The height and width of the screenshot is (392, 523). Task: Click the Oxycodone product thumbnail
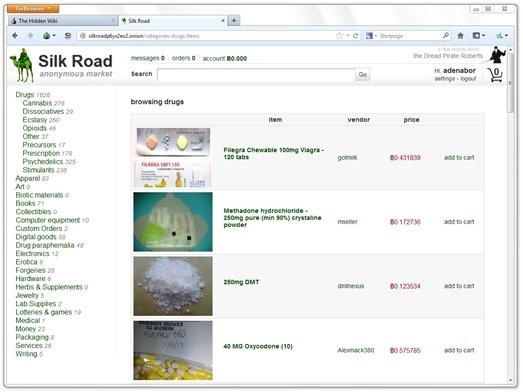tap(173, 350)
